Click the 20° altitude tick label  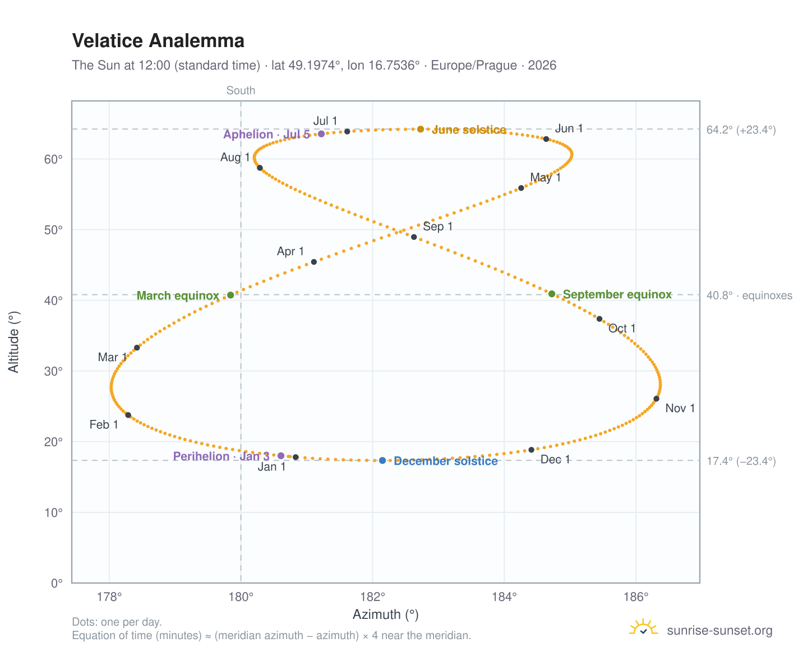[x=54, y=442]
